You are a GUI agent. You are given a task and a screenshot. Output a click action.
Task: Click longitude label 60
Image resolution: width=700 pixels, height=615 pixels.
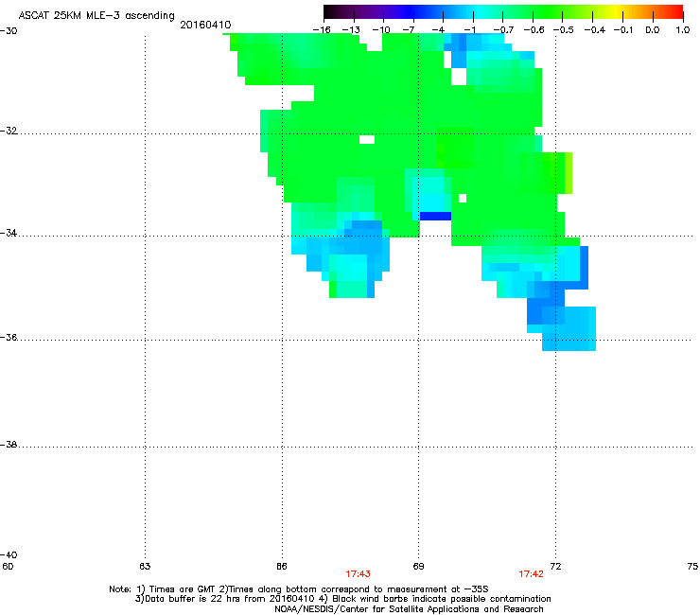pos(8,567)
